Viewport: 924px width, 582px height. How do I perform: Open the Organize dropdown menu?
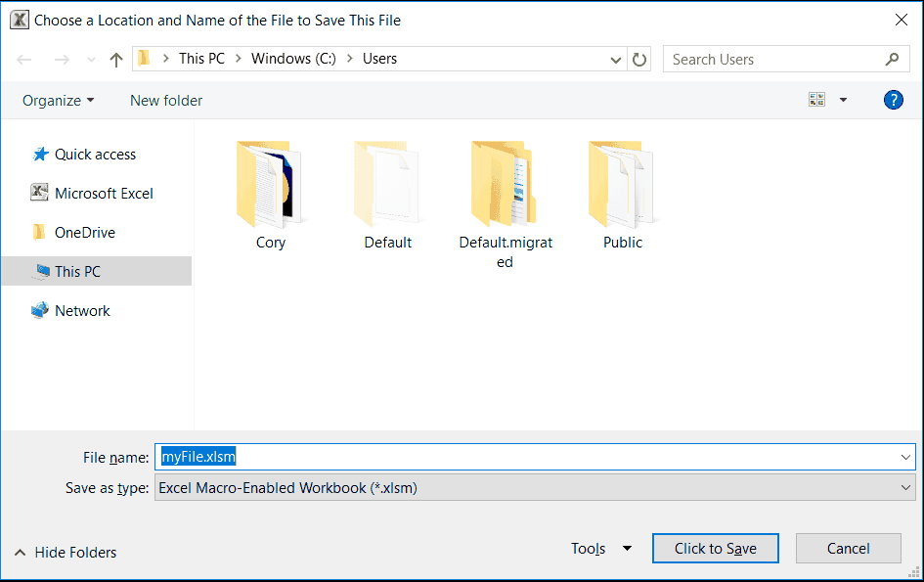click(57, 100)
